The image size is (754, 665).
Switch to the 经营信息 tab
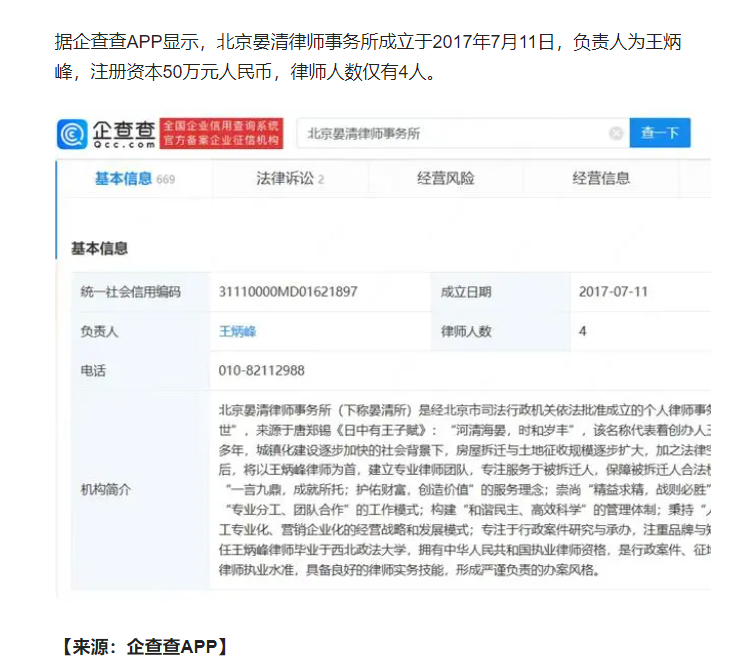pos(601,179)
